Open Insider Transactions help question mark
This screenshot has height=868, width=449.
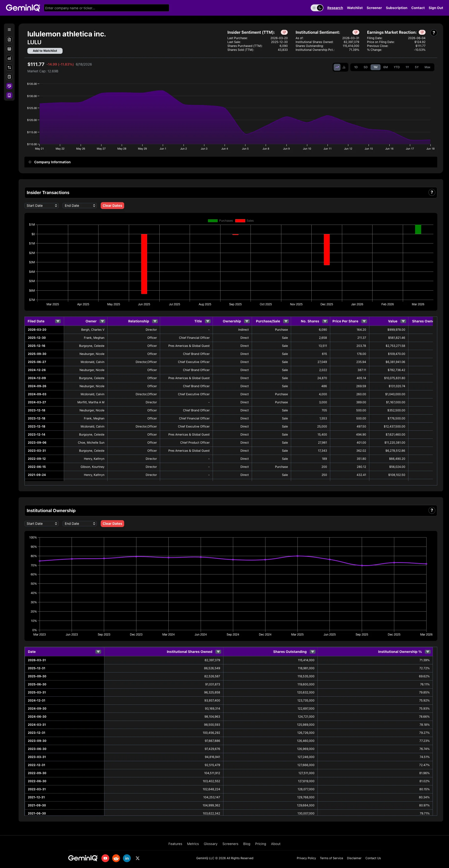pyautogui.click(x=432, y=192)
